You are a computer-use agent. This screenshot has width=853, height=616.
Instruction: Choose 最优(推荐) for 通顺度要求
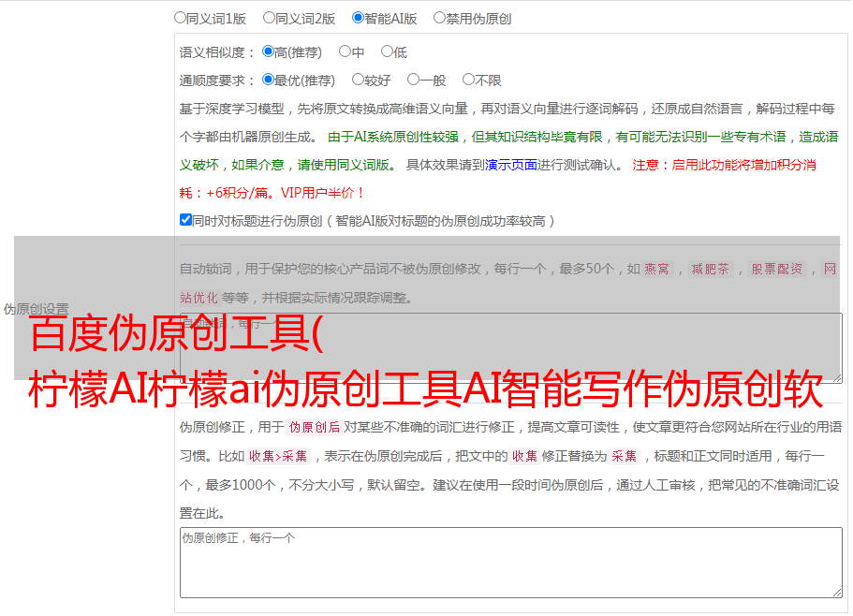(x=268, y=81)
